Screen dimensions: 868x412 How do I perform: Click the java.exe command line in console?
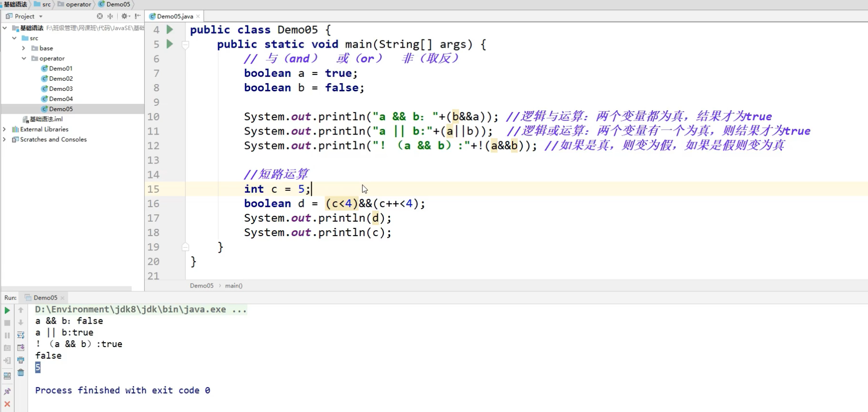click(141, 309)
